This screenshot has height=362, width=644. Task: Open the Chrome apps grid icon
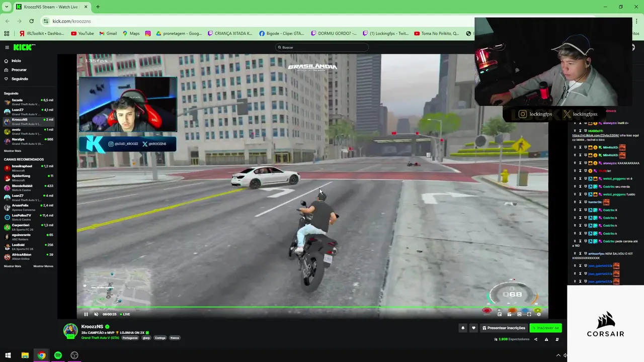pos(7,34)
